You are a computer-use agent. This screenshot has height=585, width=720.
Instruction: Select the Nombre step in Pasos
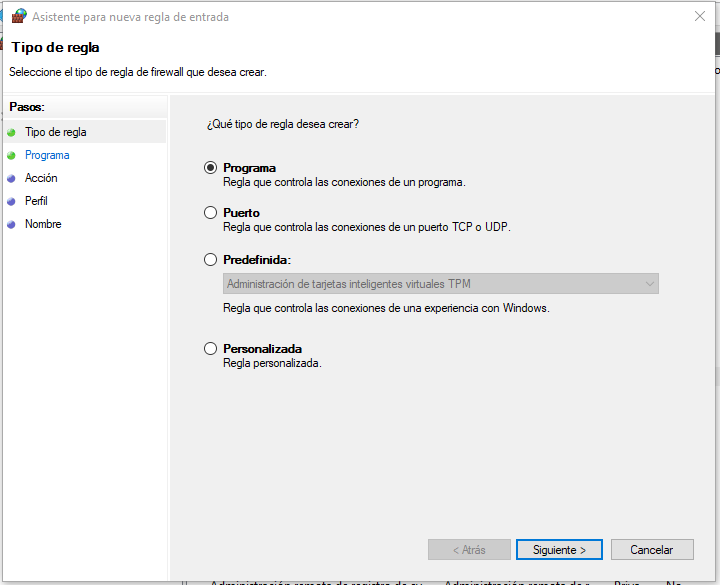(43, 224)
